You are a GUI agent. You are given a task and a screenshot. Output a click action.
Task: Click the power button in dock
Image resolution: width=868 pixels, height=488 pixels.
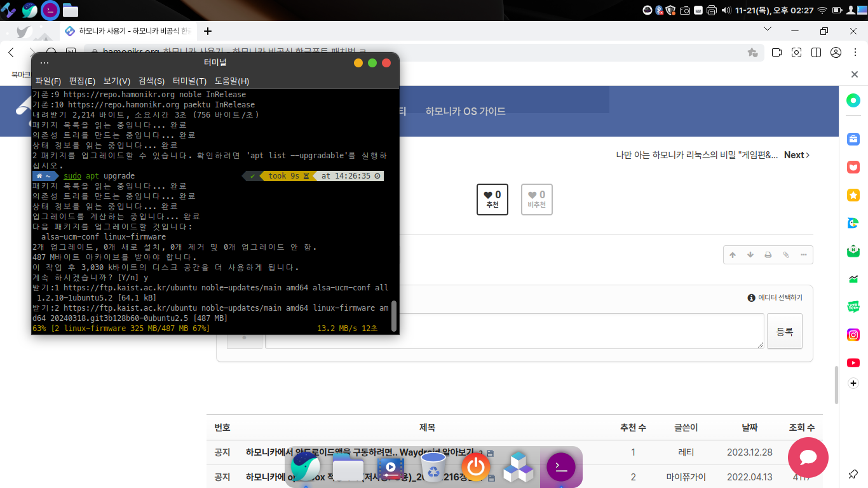point(475,468)
